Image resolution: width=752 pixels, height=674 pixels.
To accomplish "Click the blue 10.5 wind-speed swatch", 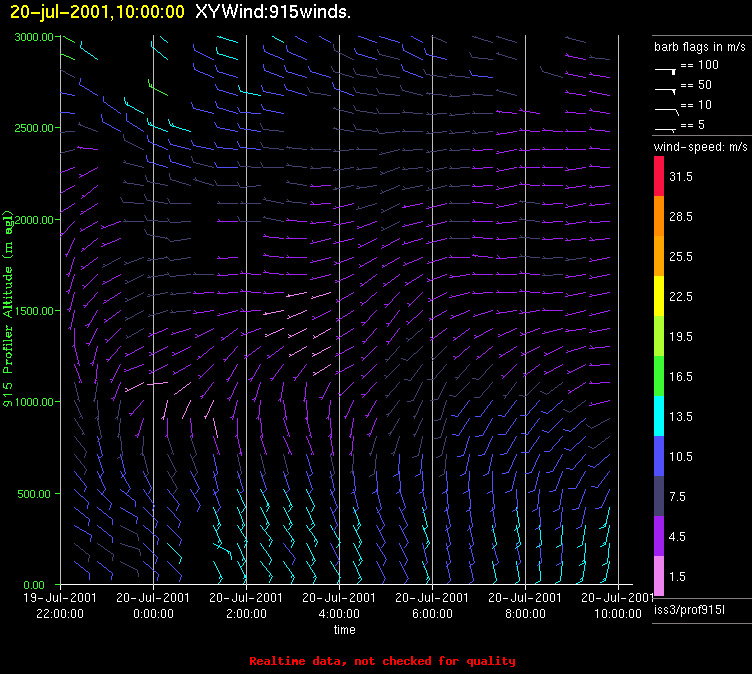I will pyautogui.click(x=659, y=456).
